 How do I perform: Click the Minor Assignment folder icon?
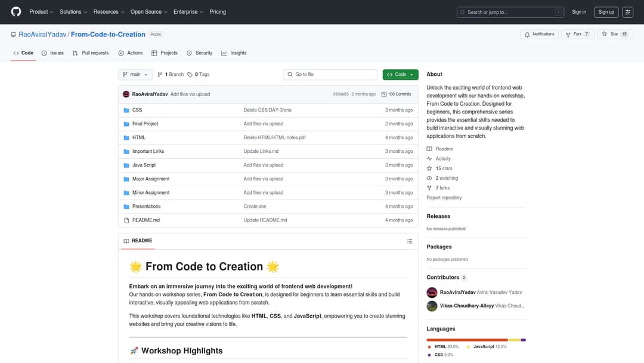click(x=126, y=193)
